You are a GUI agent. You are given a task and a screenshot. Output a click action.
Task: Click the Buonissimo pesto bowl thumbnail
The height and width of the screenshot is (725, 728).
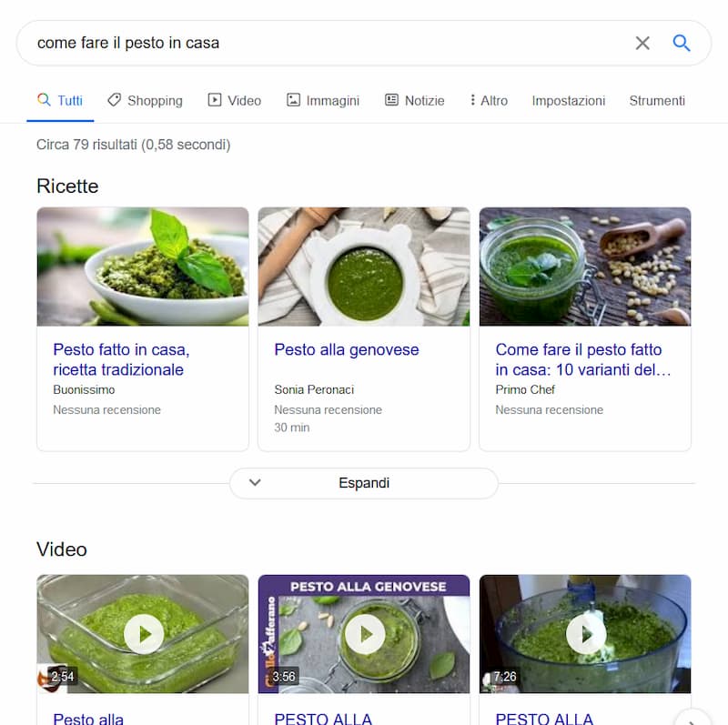(x=143, y=267)
